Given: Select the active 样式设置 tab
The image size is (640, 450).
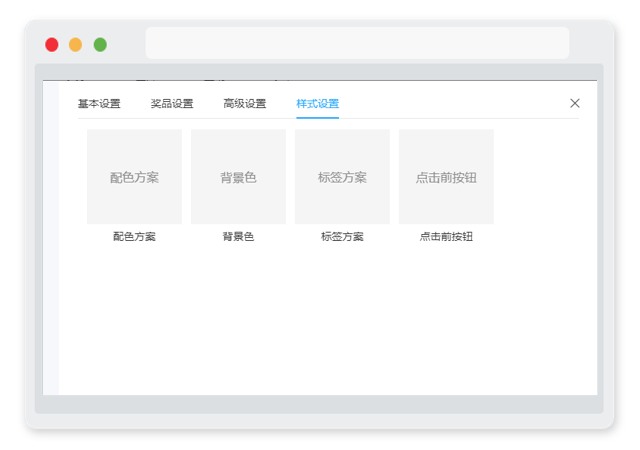Looking at the screenshot, I should click(318, 104).
